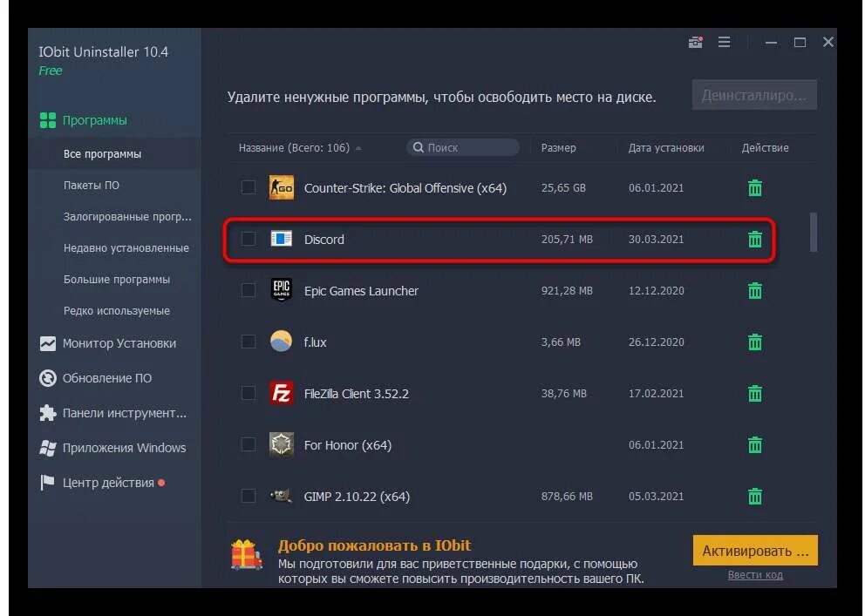Click the Epic Games logo icon

[282, 290]
